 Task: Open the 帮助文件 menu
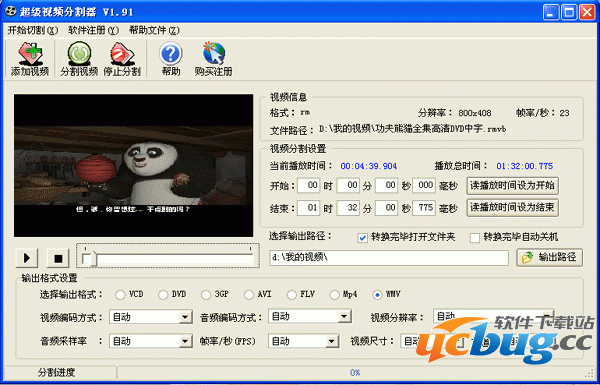coord(154,30)
